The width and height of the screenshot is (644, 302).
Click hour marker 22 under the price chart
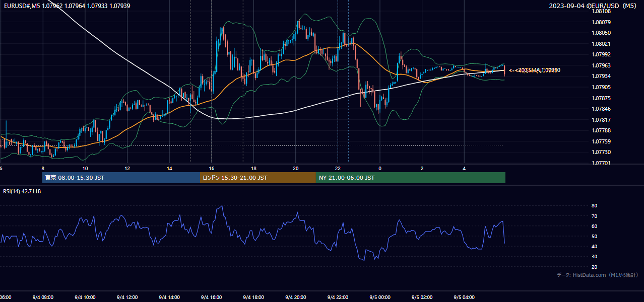pos(338,169)
